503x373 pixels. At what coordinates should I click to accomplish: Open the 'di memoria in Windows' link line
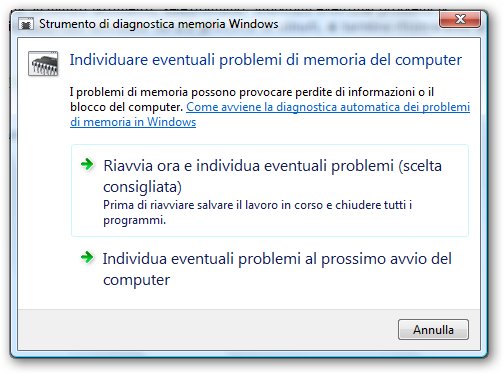click(x=133, y=122)
